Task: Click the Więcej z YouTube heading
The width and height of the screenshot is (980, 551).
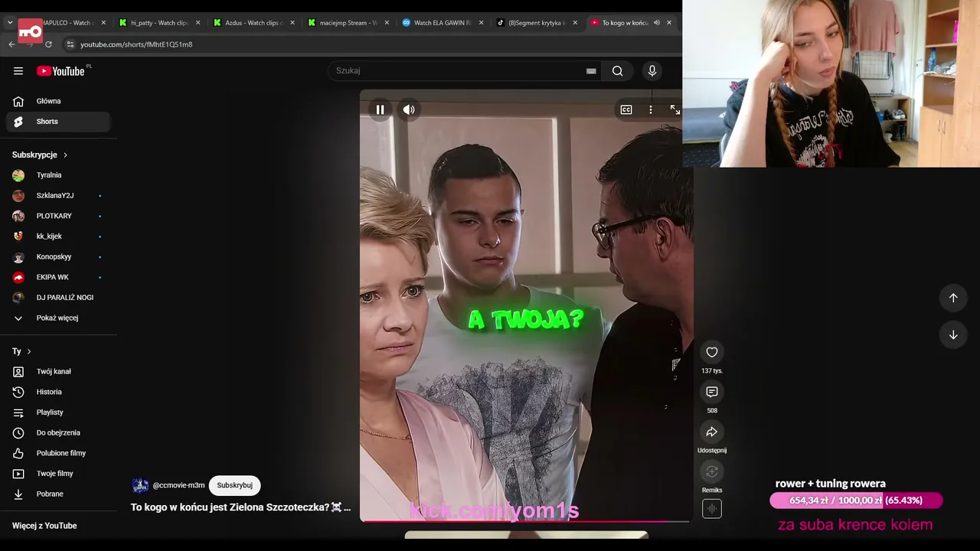Action: click(44, 526)
